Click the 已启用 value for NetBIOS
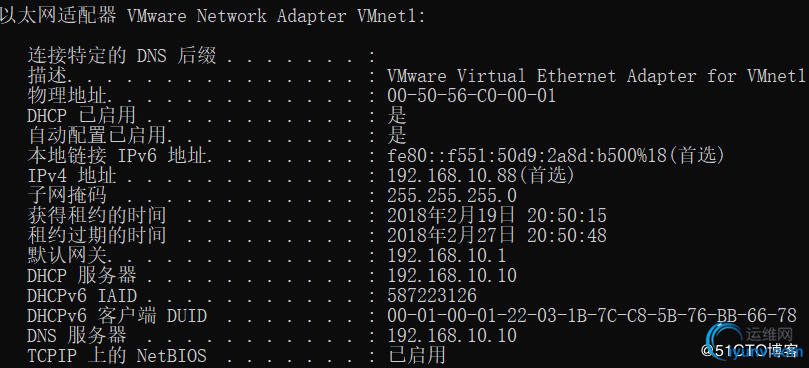This screenshot has height=368, width=809. tap(417, 356)
